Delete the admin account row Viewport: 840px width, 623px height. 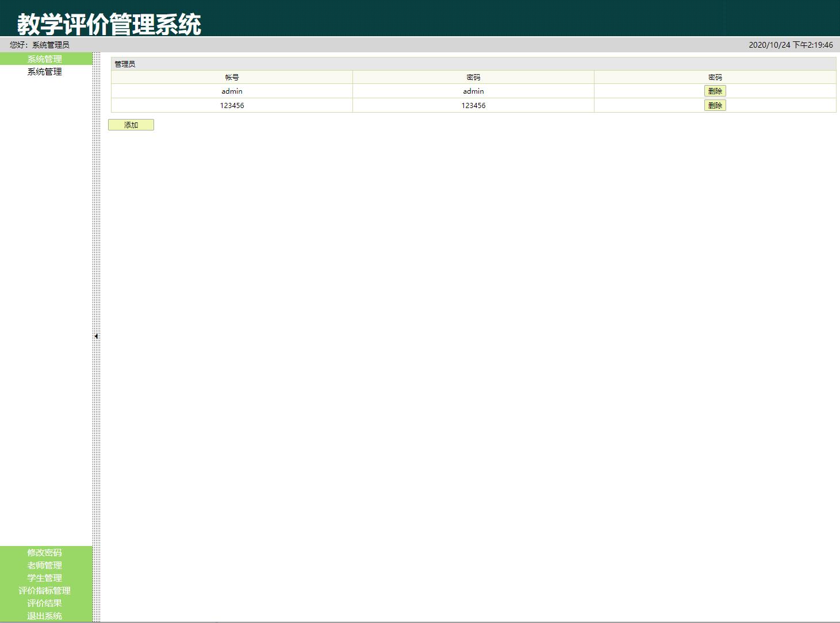tap(715, 90)
